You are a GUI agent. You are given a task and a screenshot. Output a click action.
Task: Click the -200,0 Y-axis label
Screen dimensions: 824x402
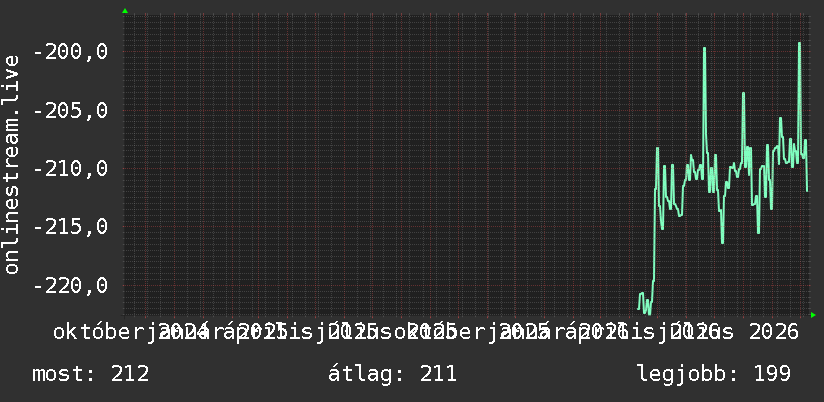(x=71, y=52)
